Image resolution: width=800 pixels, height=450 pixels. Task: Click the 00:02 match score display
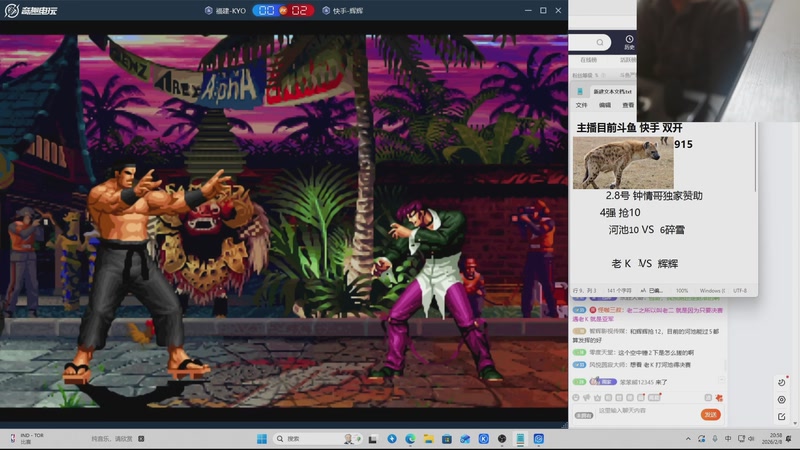coord(283,10)
